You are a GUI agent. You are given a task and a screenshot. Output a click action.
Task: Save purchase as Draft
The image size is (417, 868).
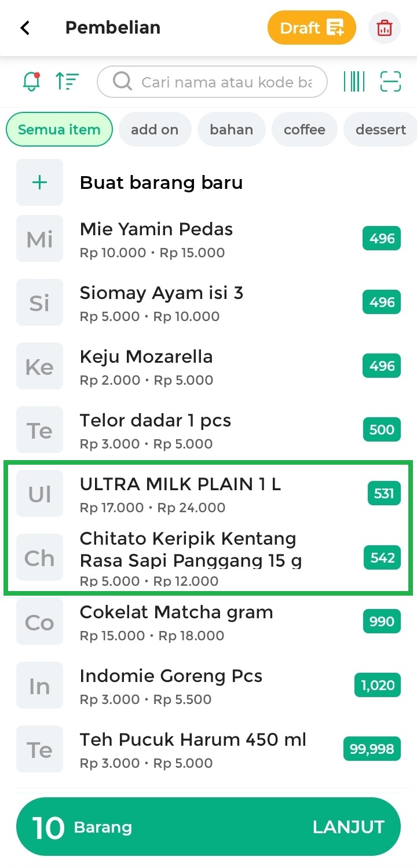(312, 28)
